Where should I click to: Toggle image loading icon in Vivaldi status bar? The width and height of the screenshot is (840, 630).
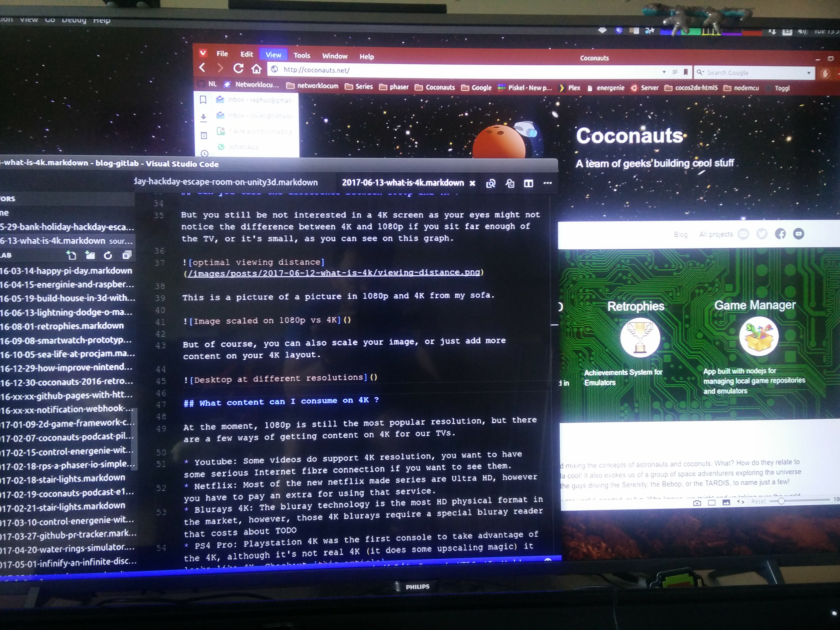click(726, 502)
